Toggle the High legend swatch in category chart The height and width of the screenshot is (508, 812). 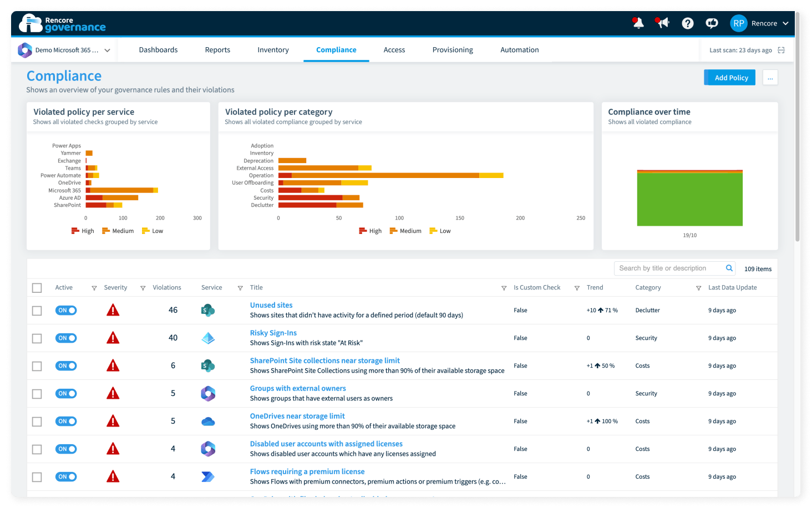tap(363, 231)
